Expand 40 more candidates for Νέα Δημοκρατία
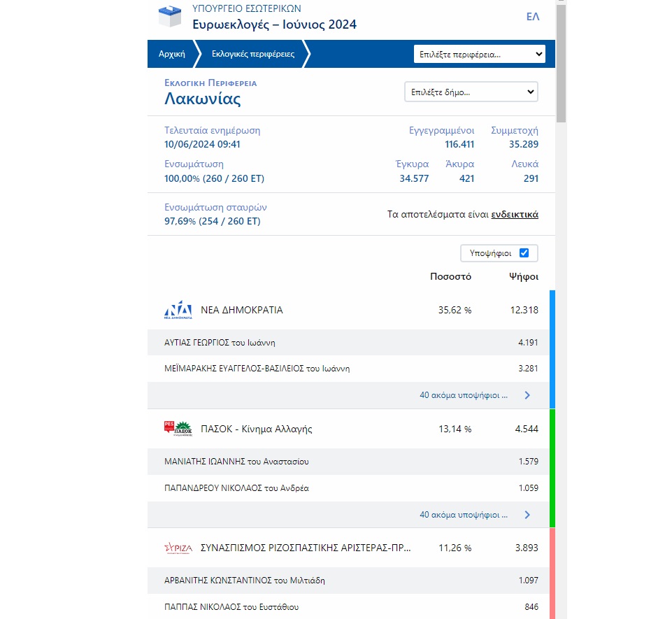Image resolution: width=672 pixels, height=619 pixels. tap(464, 395)
